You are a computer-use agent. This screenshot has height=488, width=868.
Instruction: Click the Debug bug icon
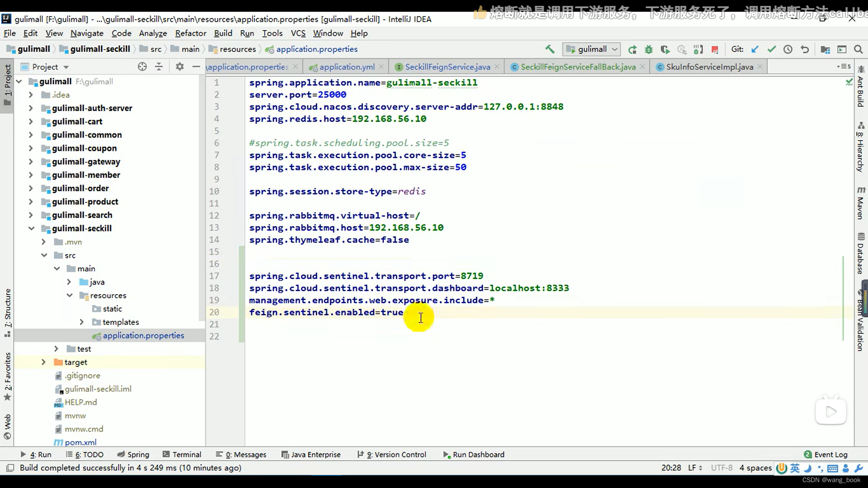[x=649, y=49]
